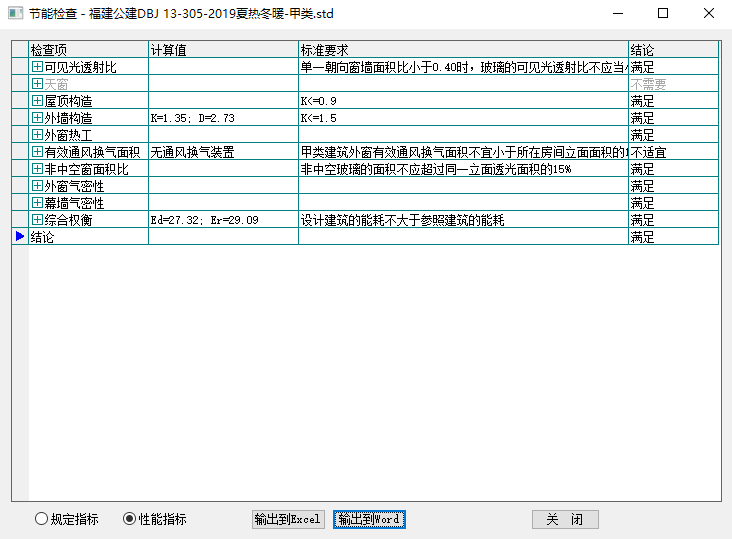Click the 标准要求 column header
732x539 pixels.
462,49
